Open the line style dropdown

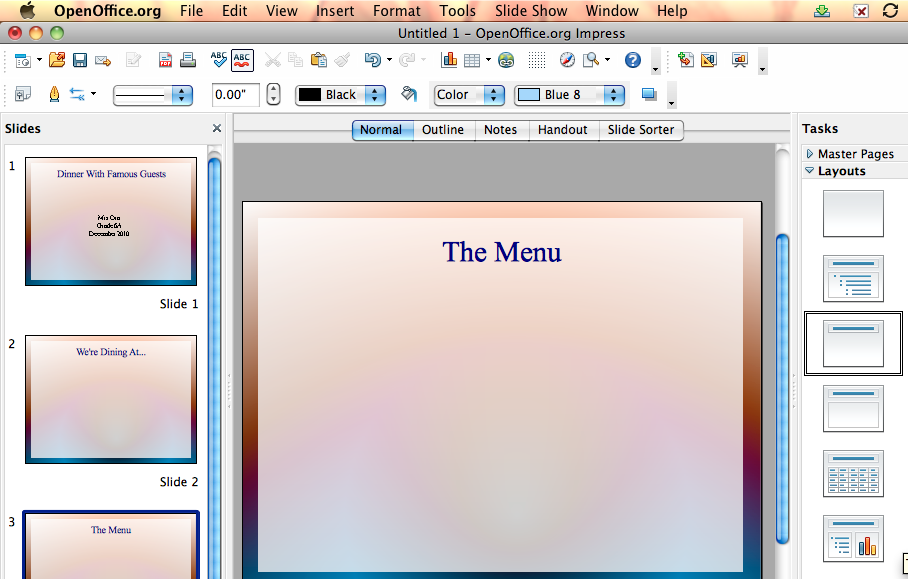pos(153,95)
